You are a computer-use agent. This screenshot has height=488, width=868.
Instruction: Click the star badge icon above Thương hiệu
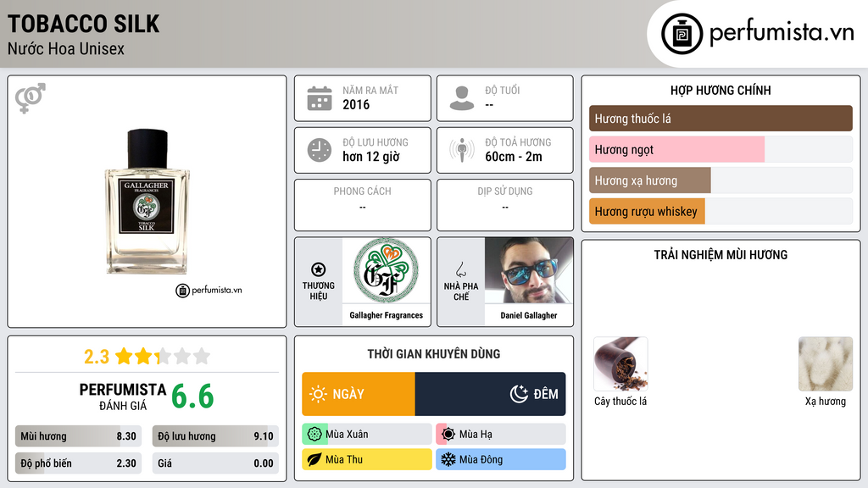pyautogui.click(x=319, y=269)
